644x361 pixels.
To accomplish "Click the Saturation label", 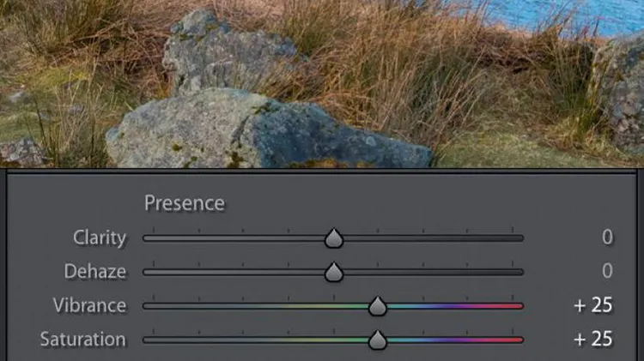I will tap(83, 340).
